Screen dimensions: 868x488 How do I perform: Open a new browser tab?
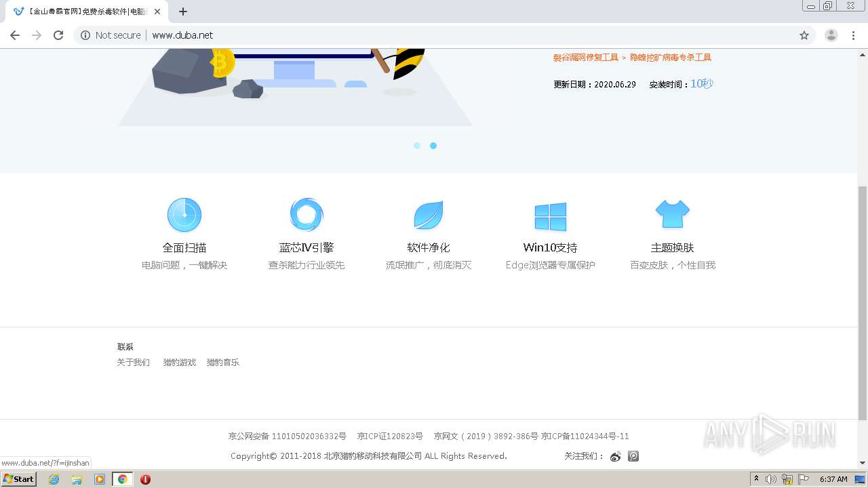pyautogui.click(x=183, y=12)
